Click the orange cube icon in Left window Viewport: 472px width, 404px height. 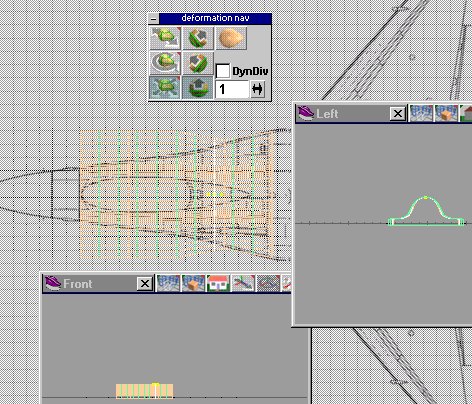pos(447,113)
